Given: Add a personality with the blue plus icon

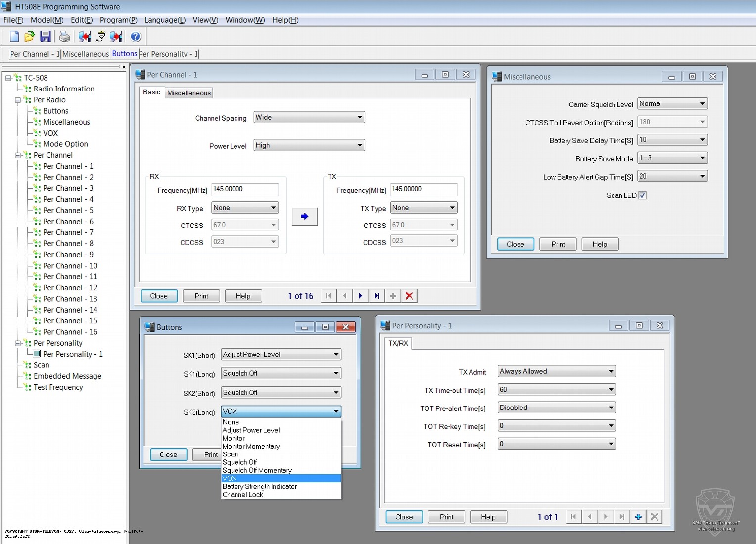Looking at the screenshot, I should pyautogui.click(x=638, y=517).
